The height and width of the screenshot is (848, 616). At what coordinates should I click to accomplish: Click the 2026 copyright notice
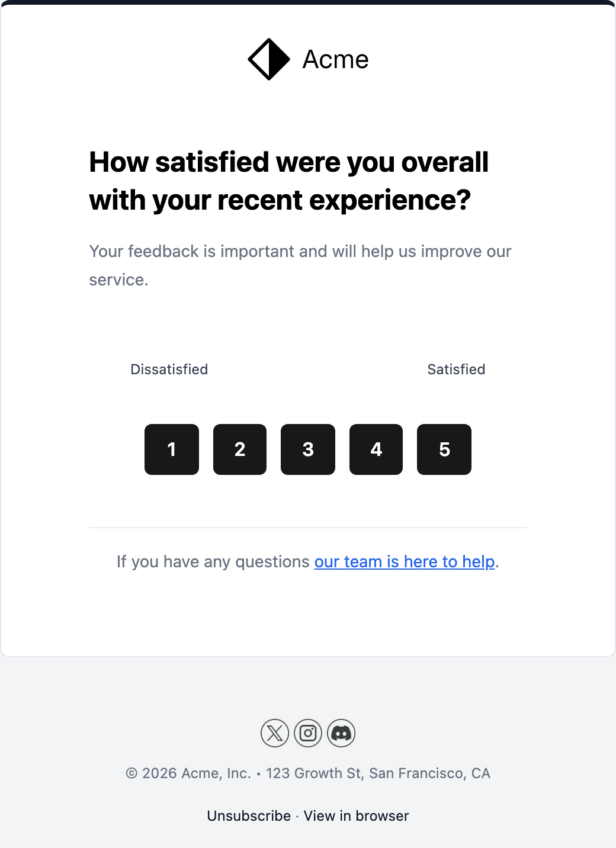[x=188, y=773]
